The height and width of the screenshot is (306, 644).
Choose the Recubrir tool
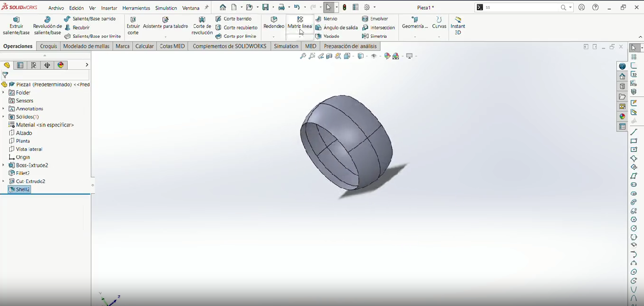coord(77,28)
